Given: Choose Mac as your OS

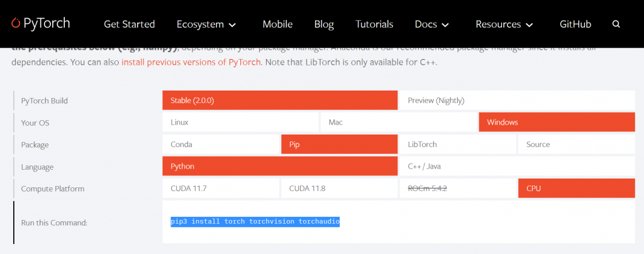Looking at the screenshot, I should point(399,122).
